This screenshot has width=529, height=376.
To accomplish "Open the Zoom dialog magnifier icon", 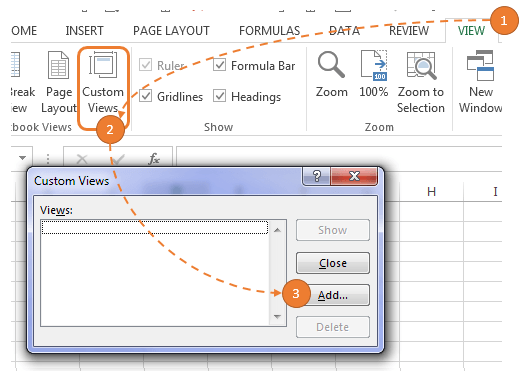I will [331, 64].
